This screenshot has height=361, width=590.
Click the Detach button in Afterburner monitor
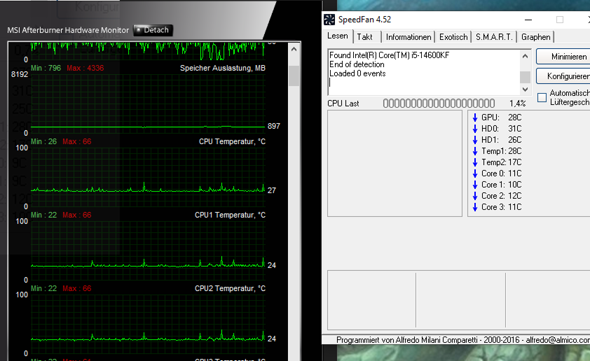(x=153, y=30)
